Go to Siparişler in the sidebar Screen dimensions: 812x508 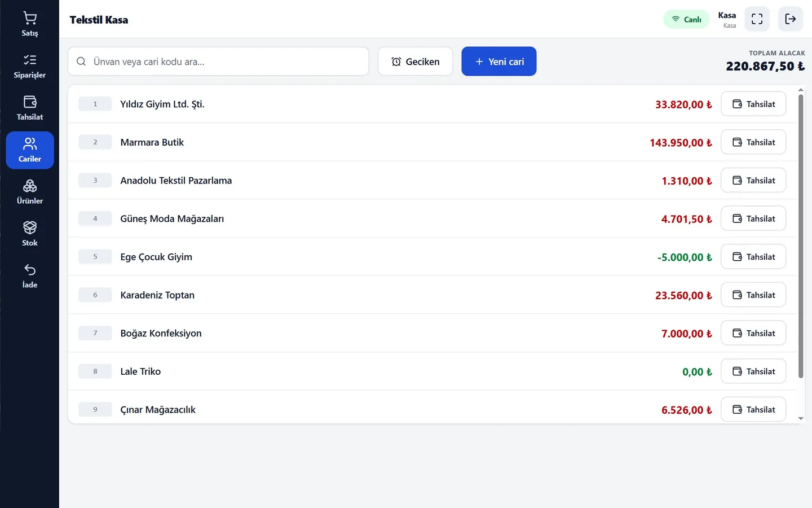coord(29,67)
